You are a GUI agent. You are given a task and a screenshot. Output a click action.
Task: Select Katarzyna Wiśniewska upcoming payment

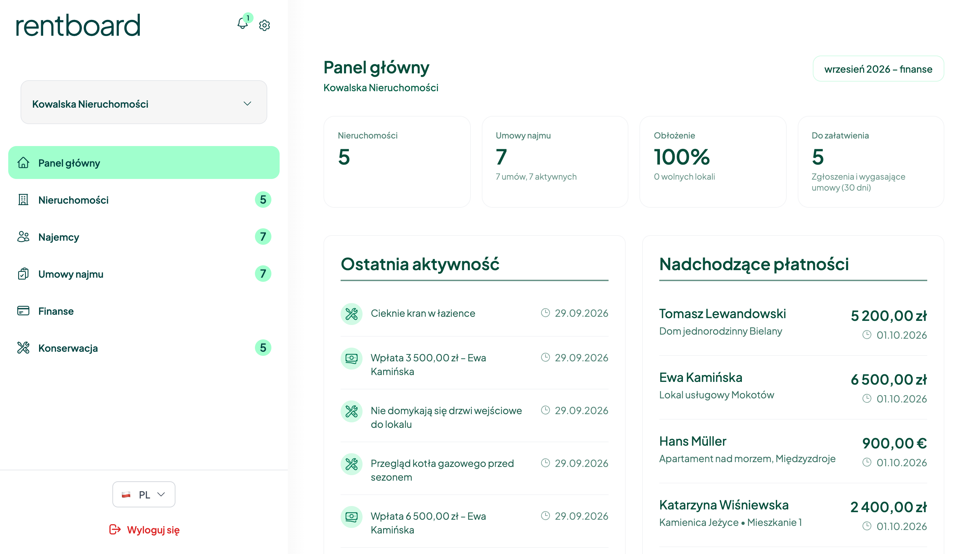(793, 515)
